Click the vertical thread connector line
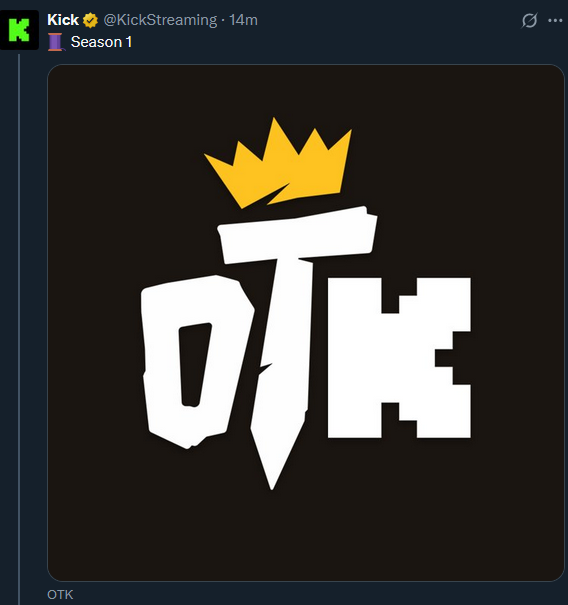568x605 pixels. 19,329
